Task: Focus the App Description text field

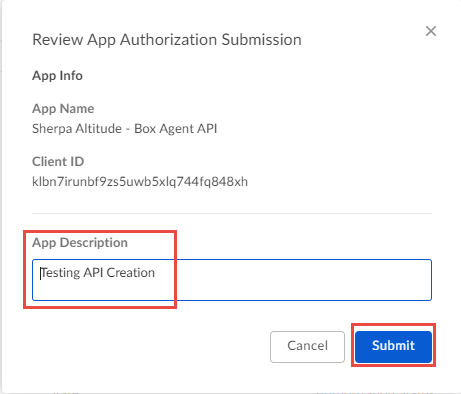Action: click(232, 280)
